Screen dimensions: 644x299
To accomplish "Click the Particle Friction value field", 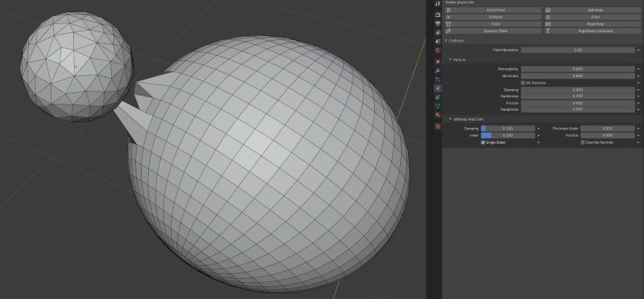I will (578, 104).
